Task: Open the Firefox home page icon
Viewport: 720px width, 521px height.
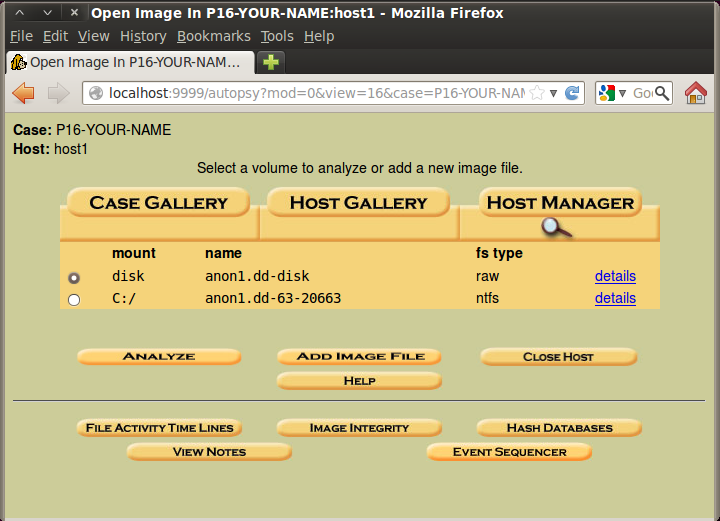Action: [x=696, y=93]
